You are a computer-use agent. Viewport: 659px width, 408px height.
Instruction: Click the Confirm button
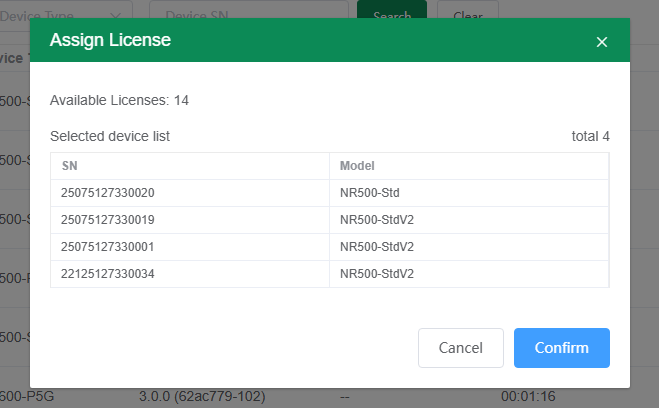561,348
